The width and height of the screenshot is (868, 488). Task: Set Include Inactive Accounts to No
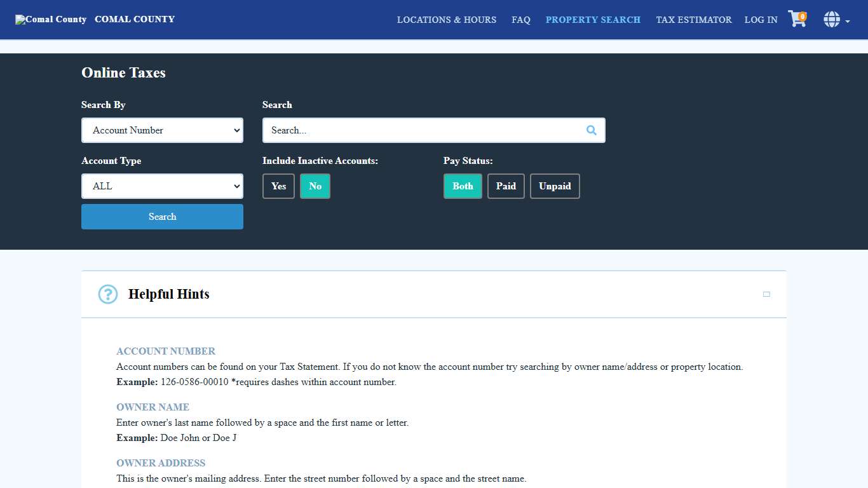click(315, 186)
